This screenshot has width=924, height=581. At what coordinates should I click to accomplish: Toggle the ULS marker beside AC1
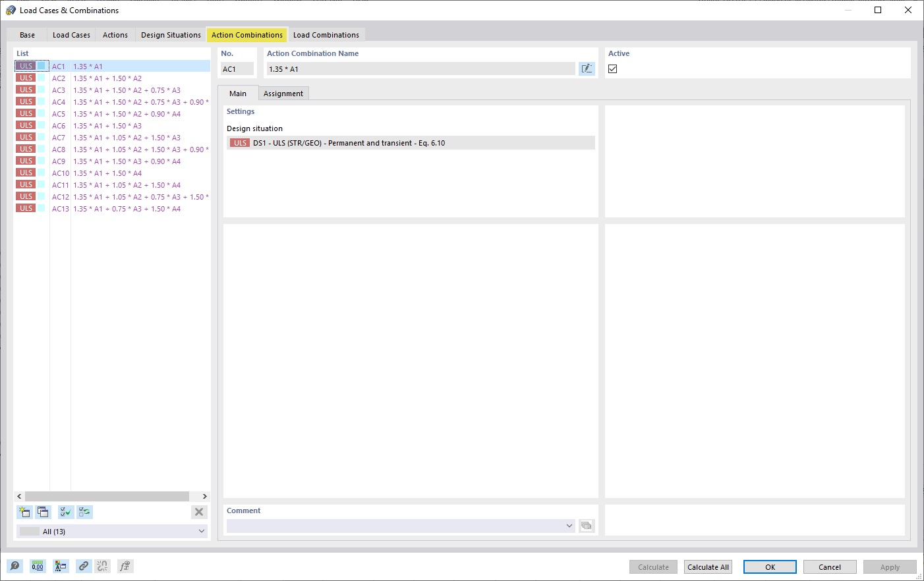(x=26, y=66)
